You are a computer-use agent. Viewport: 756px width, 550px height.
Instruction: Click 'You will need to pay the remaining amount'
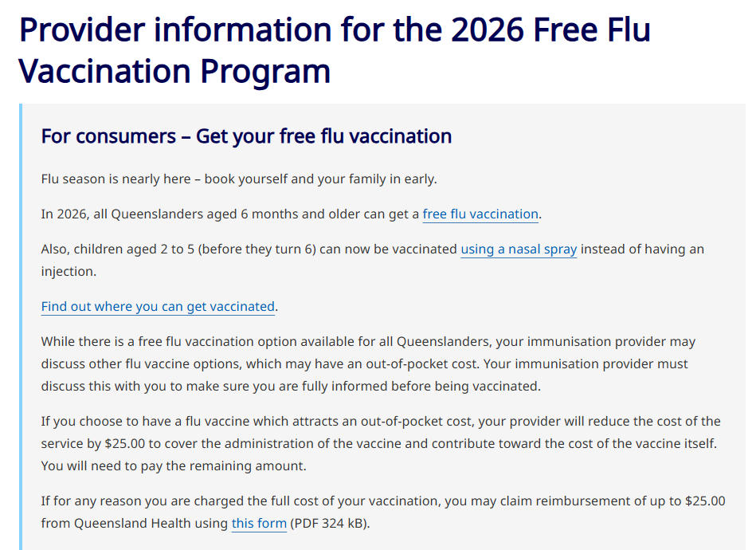point(173,466)
